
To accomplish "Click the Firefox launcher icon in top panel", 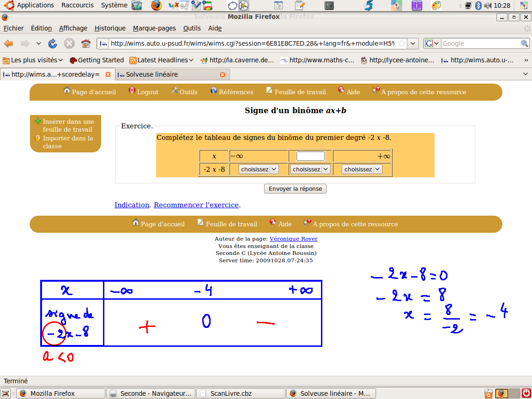I will coord(157,6).
